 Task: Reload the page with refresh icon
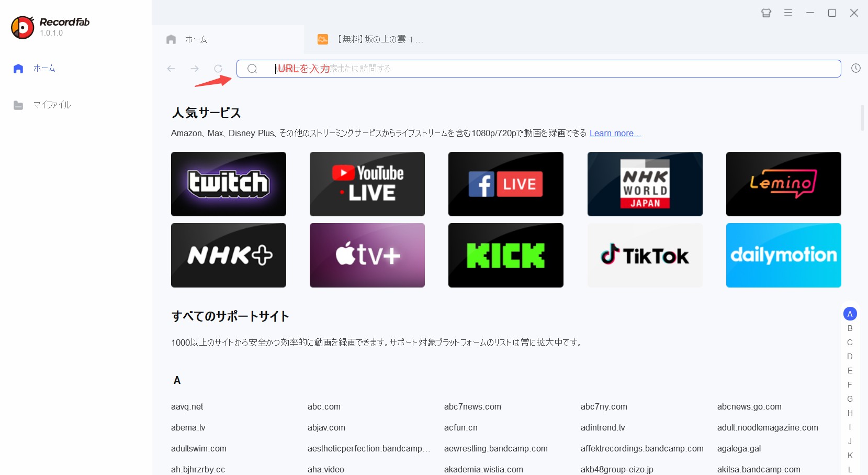click(x=218, y=69)
